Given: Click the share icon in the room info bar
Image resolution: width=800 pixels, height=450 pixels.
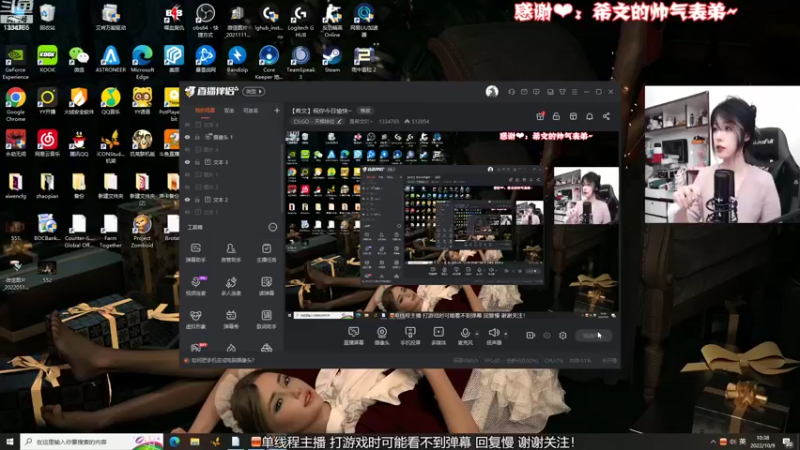Looking at the screenshot, I should tap(606, 116).
